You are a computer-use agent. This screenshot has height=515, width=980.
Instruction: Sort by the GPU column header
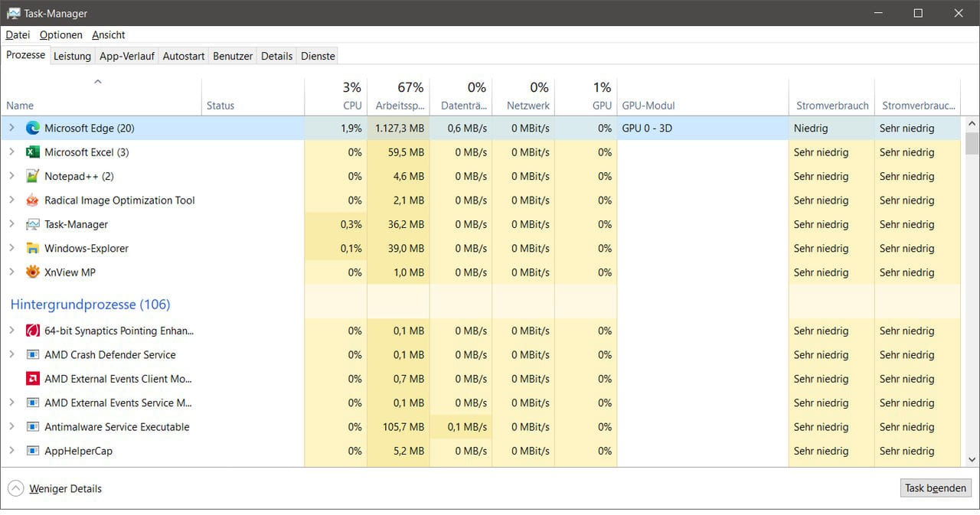tap(586, 96)
